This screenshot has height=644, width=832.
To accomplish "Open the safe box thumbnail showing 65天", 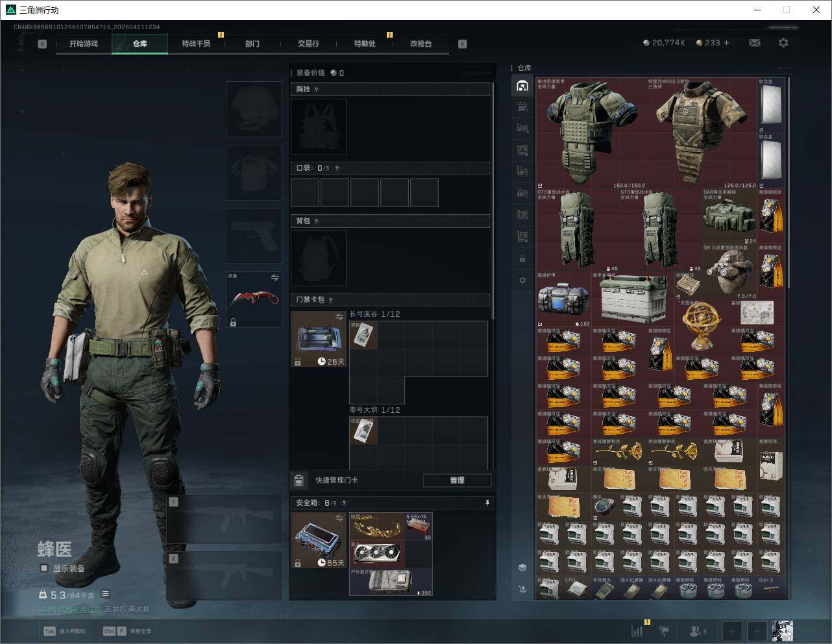I will [319, 540].
